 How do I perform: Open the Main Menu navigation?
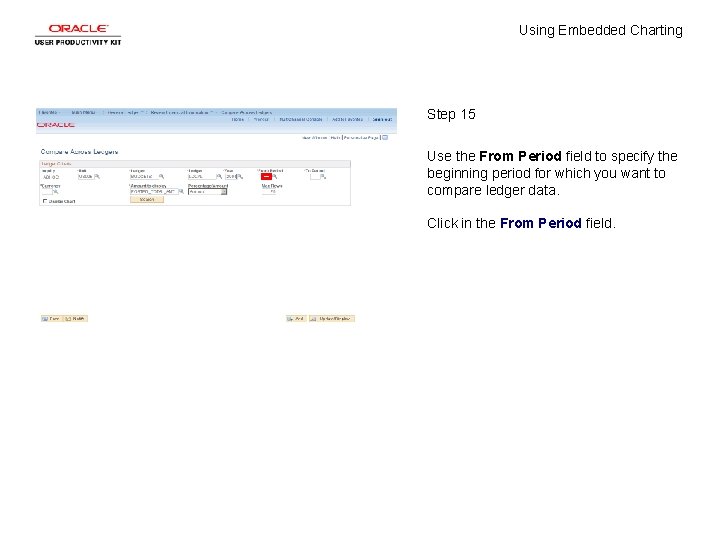pyautogui.click(x=84, y=112)
